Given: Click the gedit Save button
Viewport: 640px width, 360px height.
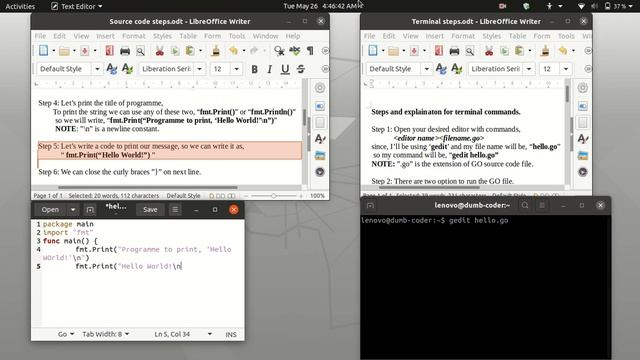Looking at the screenshot, I should point(150,210).
